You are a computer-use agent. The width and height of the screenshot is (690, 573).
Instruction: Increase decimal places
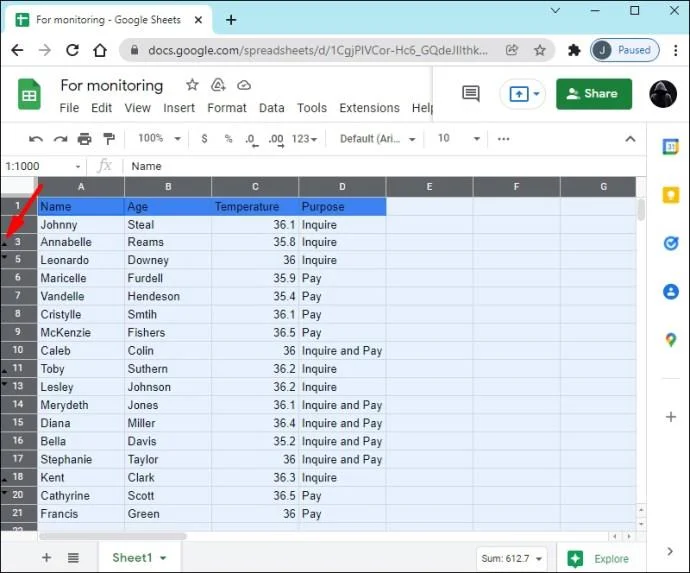click(x=276, y=140)
